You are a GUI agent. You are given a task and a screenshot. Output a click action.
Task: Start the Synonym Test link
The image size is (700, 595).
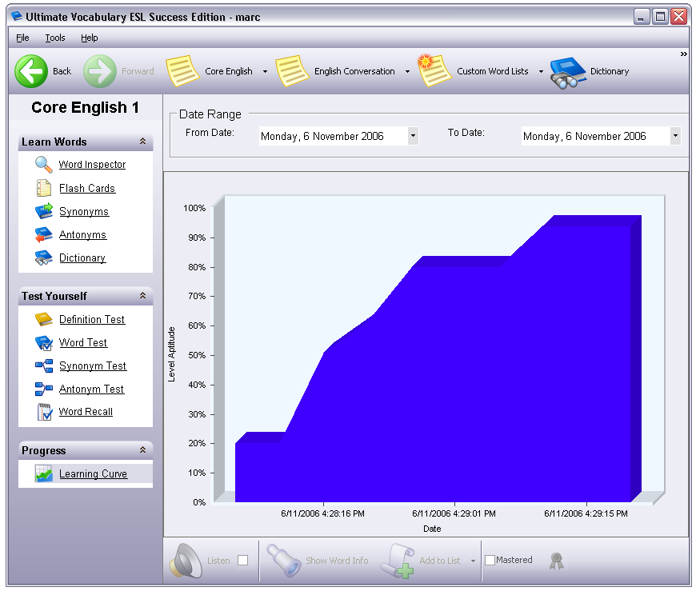tap(93, 366)
